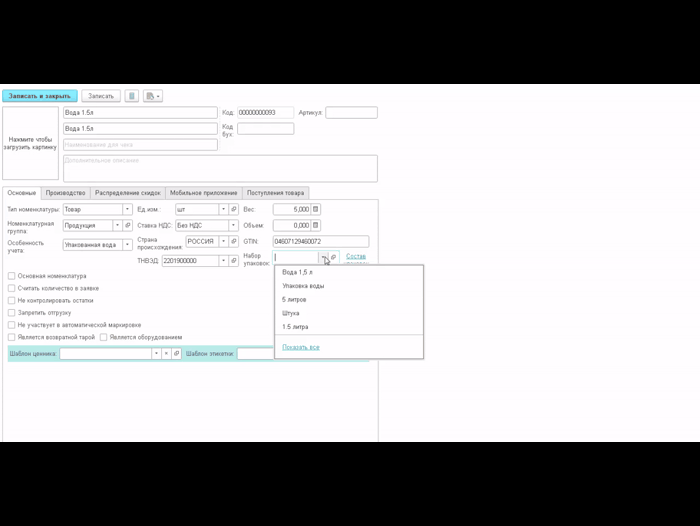Click open-link icon beside Набор упаковок

(x=334, y=257)
